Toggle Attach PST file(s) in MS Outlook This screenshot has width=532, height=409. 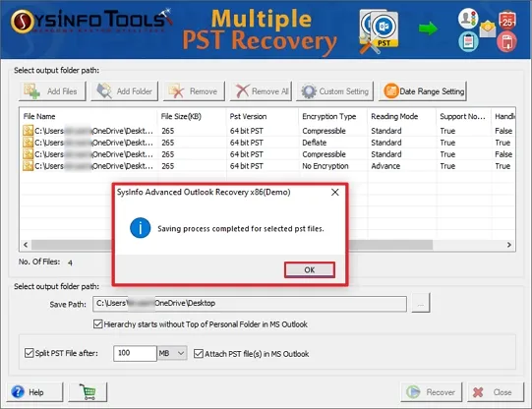[198, 354]
